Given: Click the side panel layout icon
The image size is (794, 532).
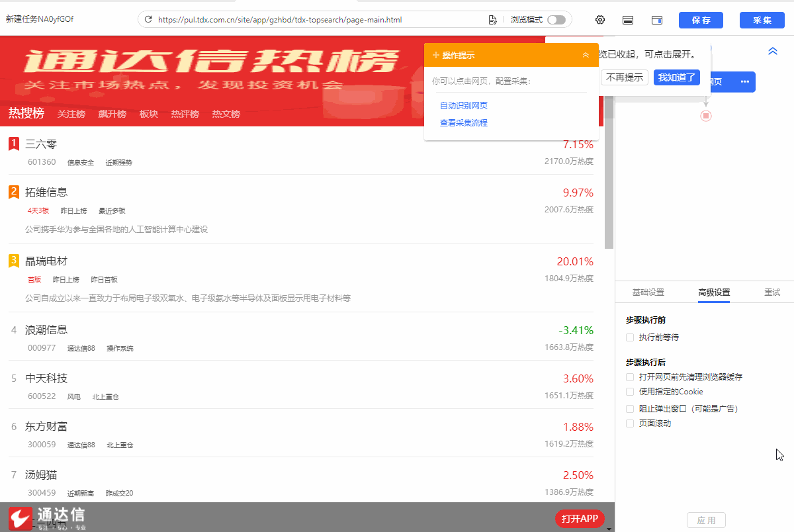Looking at the screenshot, I should [657, 21].
